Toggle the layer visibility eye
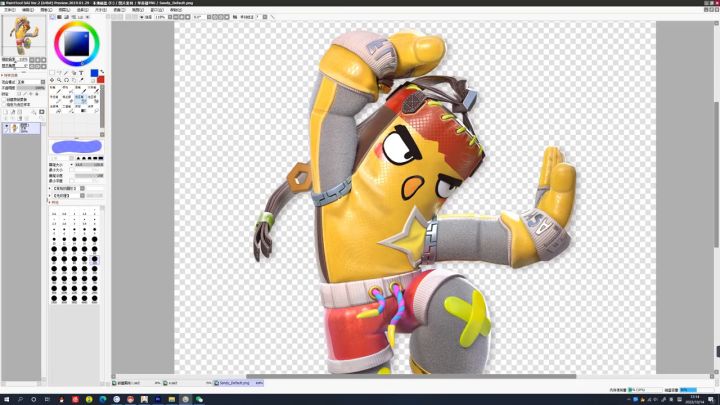The image size is (720, 405). (x=6, y=126)
